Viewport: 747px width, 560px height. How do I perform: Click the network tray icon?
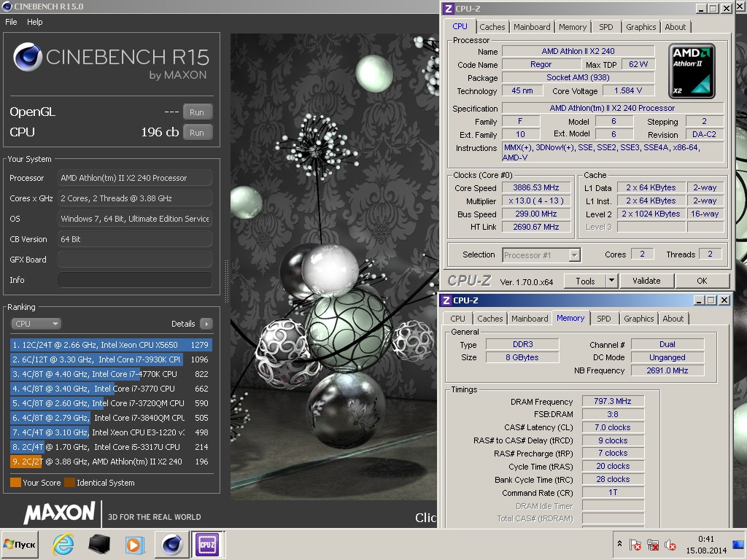click(653, 544)
